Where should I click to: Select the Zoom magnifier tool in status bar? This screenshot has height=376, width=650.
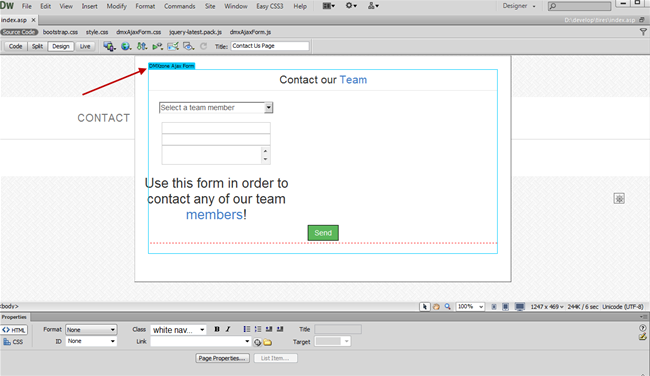pos(448,307)
